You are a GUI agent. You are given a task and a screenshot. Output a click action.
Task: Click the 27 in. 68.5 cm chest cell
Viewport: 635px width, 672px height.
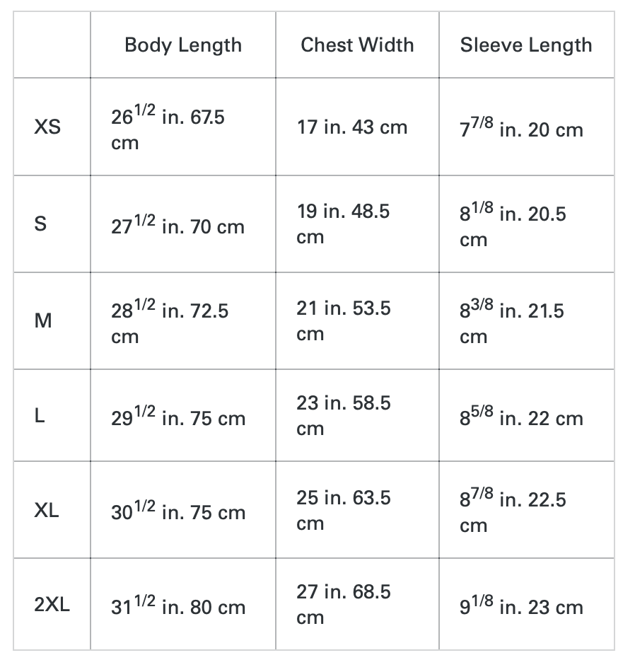(343, 604)
